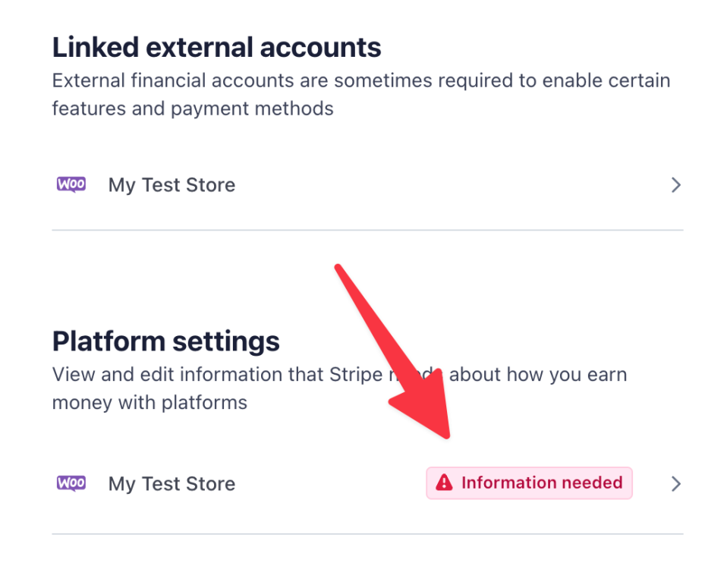
Task: Click divider line below Linked accounts row
Action: click(x=367, y=230)
